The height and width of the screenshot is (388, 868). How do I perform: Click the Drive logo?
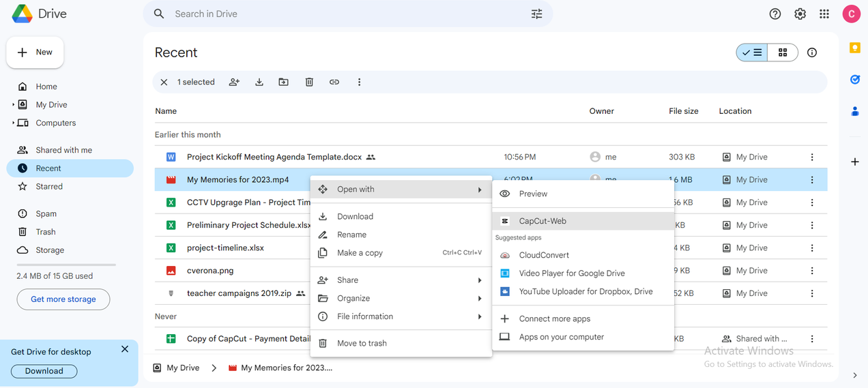coord(39,14)
